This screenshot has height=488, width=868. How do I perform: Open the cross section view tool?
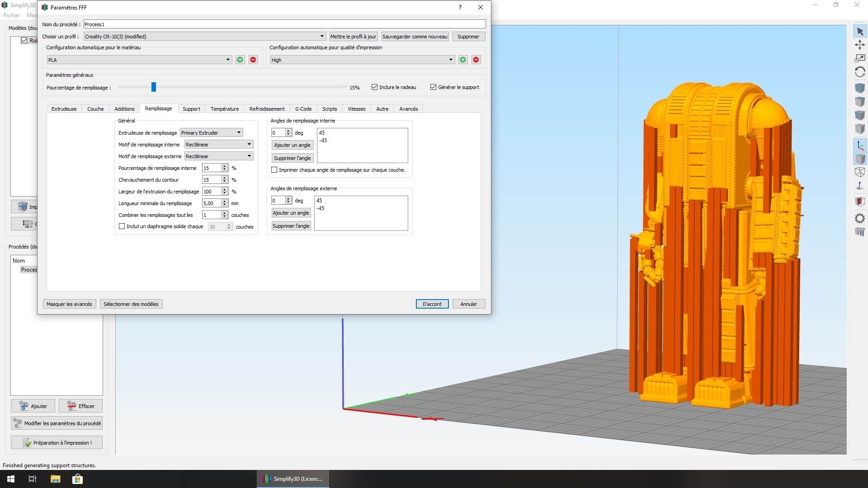tap(860, 202)
